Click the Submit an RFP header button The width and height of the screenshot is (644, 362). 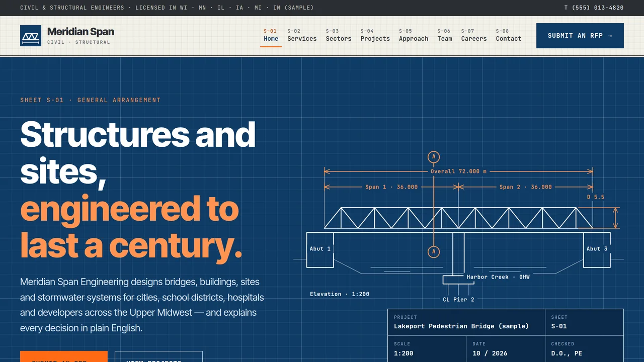tap(580, 36)
